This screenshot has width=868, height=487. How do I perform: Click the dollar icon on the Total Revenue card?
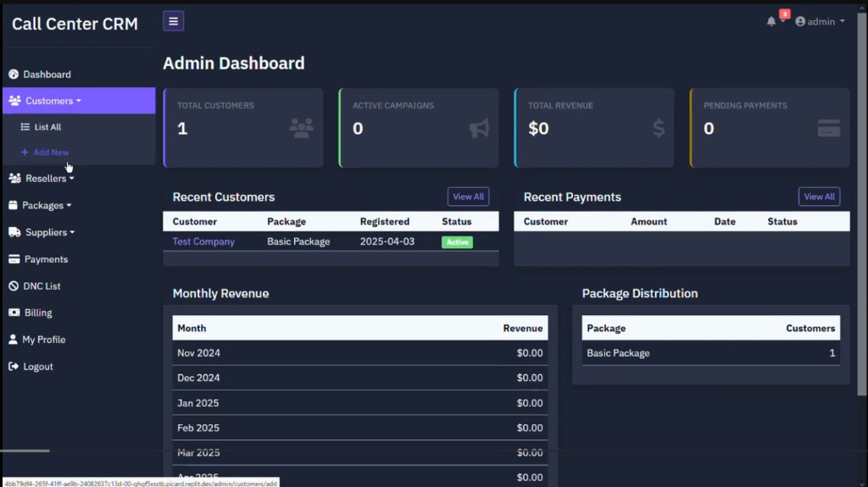pyautogui.click(x=658, y=129)
